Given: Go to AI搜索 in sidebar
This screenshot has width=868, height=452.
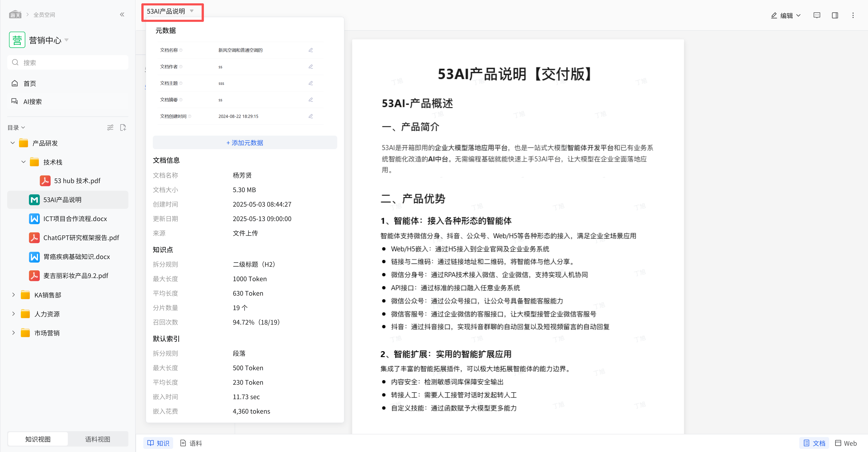Looking at the screenshot, I should point(32,101).
